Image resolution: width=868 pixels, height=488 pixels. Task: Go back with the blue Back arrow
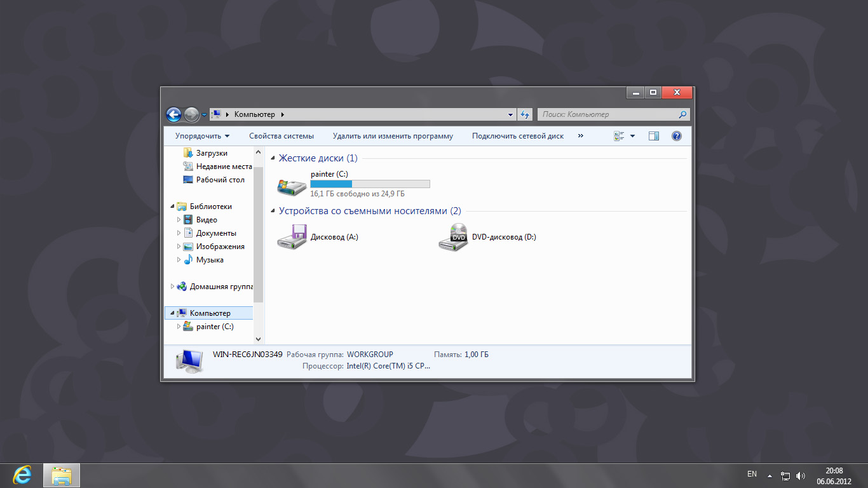click(x=173, y=114)
